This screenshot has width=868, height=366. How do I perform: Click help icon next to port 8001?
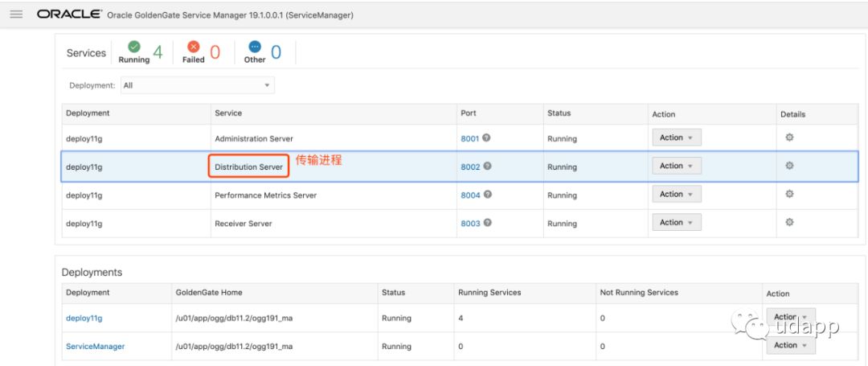click(487, 138)
